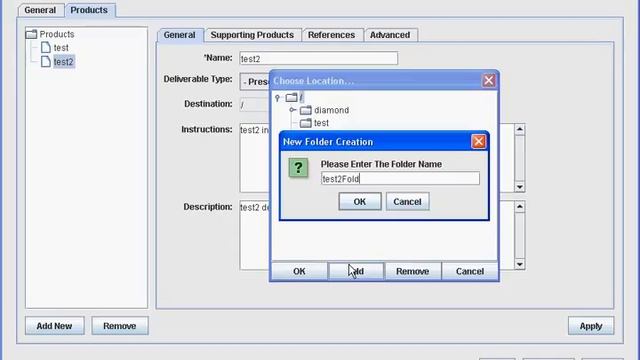Screen dimensions: 640x360
Task: Click the green question mark icon
Action: coord(298,167)
